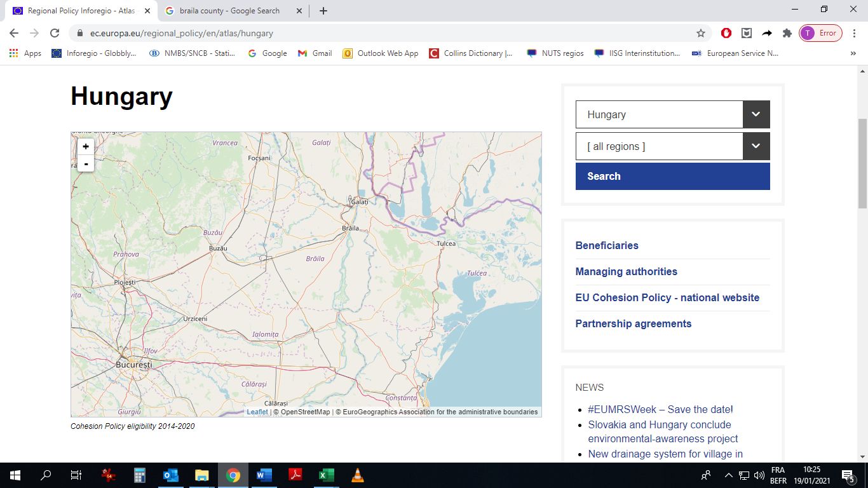868x488 pixels.
Task: Click the black arrow extension icon
Action: pos(767,33)
